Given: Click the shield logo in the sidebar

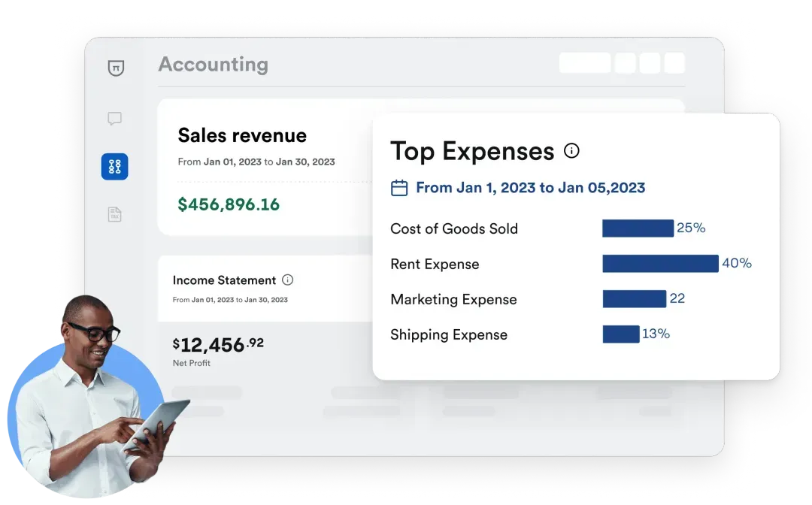Looking at the screenshot, I should coord(115,68).
